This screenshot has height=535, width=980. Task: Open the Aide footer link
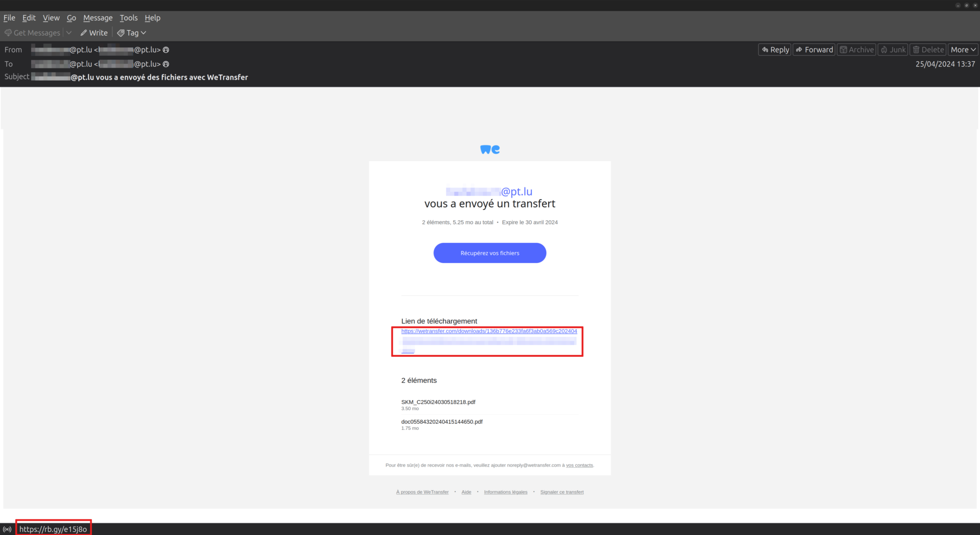467,492
